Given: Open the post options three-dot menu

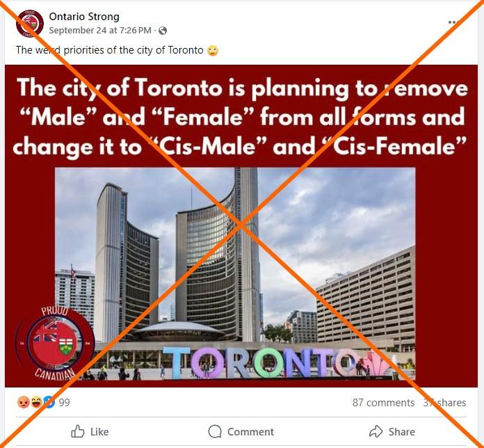Looking at the screenshot, I should click(453, 22).
